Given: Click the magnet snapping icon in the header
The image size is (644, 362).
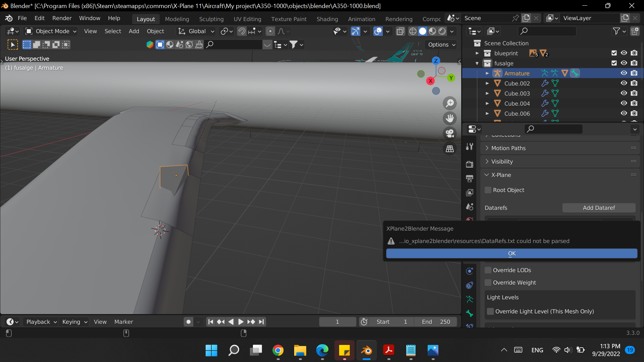Looking at the screenshot, I should [242, 31].
